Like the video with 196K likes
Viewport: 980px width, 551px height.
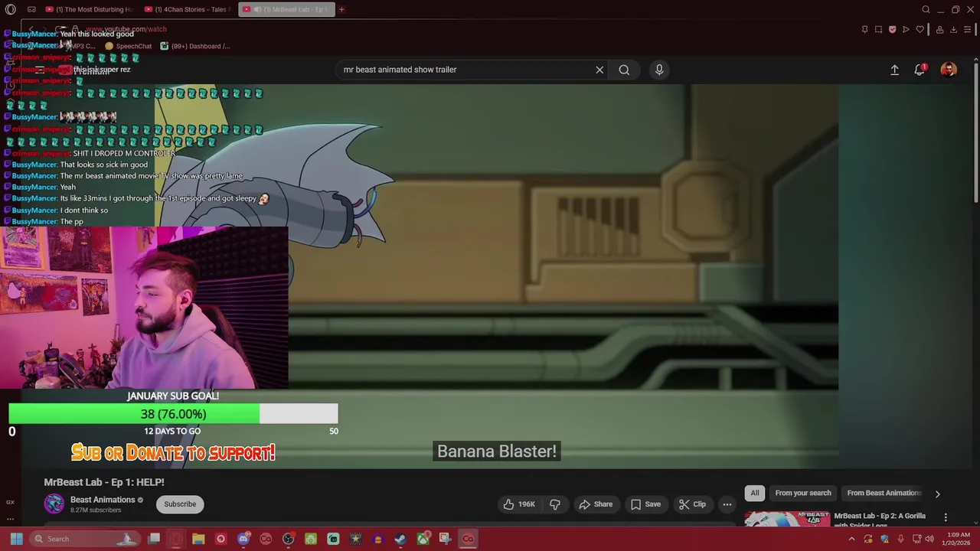click(x=520, y=504)
